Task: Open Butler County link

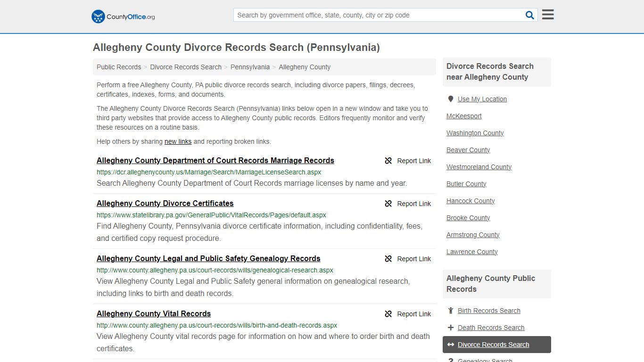Action: pyautogui.click(x=466, y=184)
